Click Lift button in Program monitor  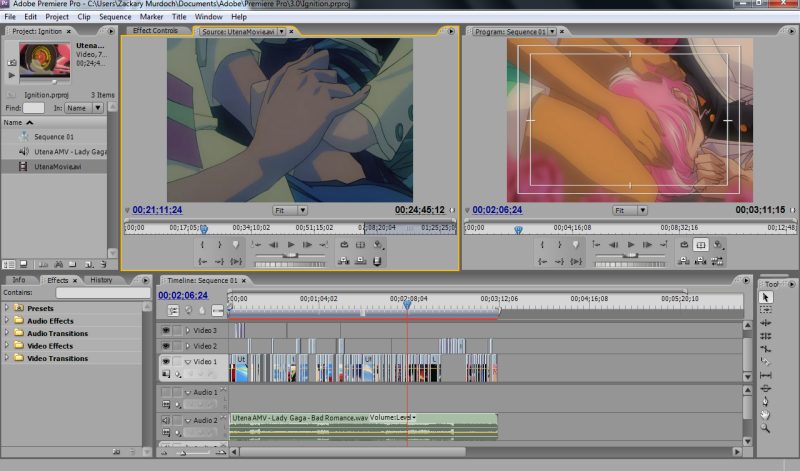coord(684,261)
